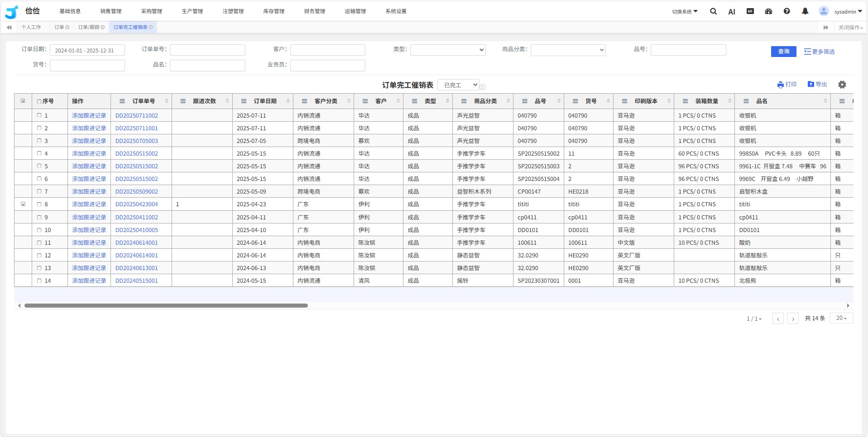This screenshot has height=437, width=868.
Task: Open the 财务管理 menu
Action: tap(314, 11)
